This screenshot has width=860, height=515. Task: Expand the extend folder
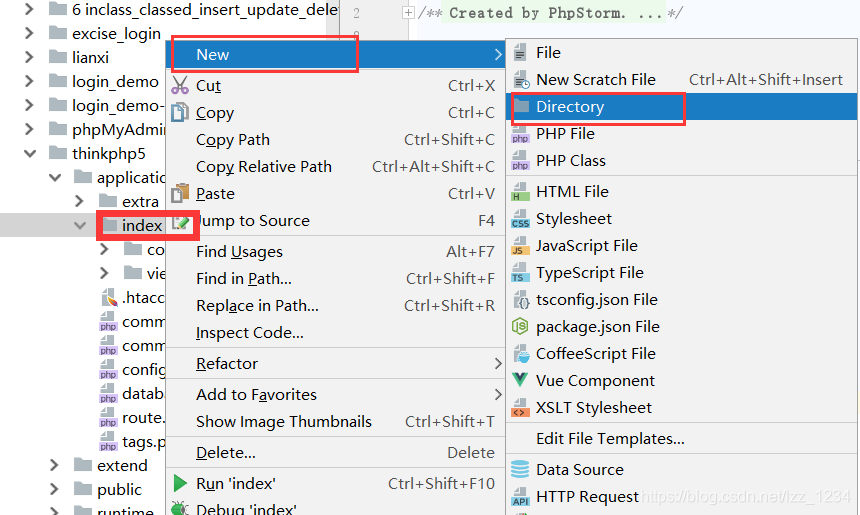click(54, 466)
